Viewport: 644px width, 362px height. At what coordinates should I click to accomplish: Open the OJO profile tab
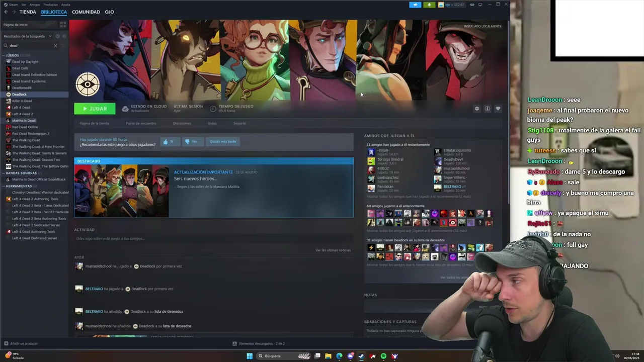[x=109, y=12]
